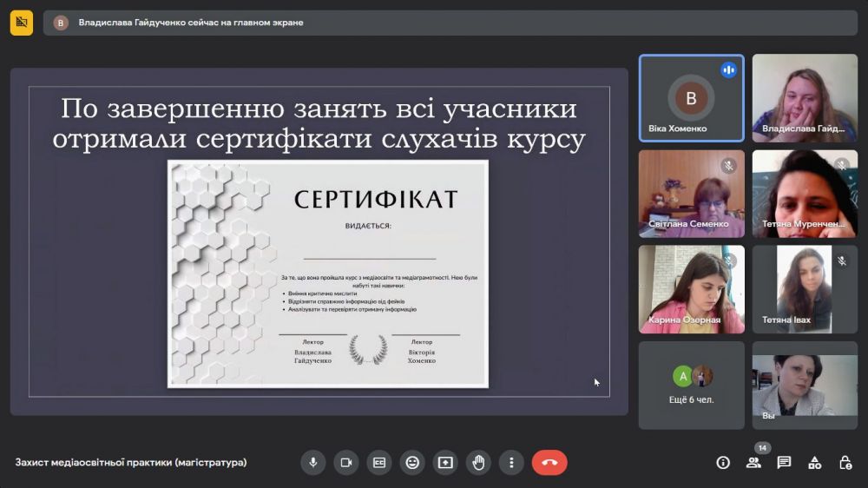
Task: Open the chat panel
Action: point(784,463)
